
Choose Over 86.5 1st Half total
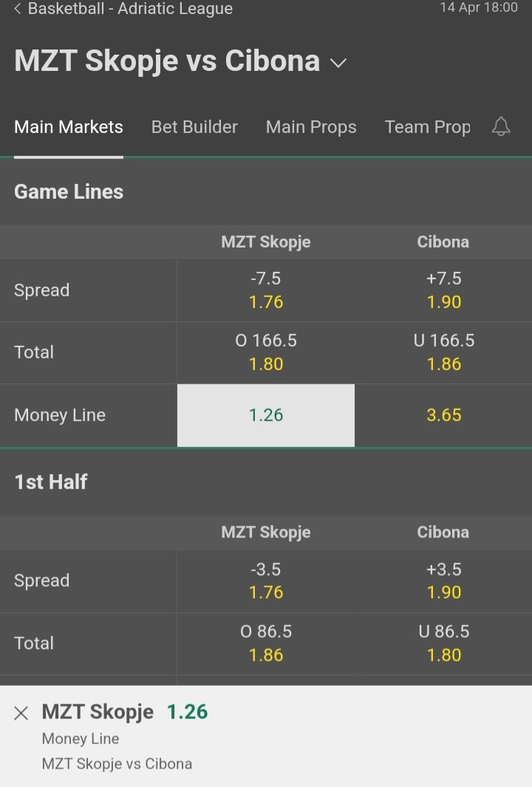[266, 644]
